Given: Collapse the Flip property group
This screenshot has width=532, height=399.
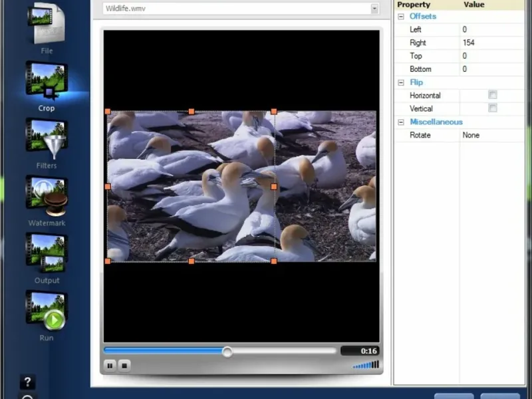Looking at the screenshot, I should pyautogui.click(x=401, y=83).
